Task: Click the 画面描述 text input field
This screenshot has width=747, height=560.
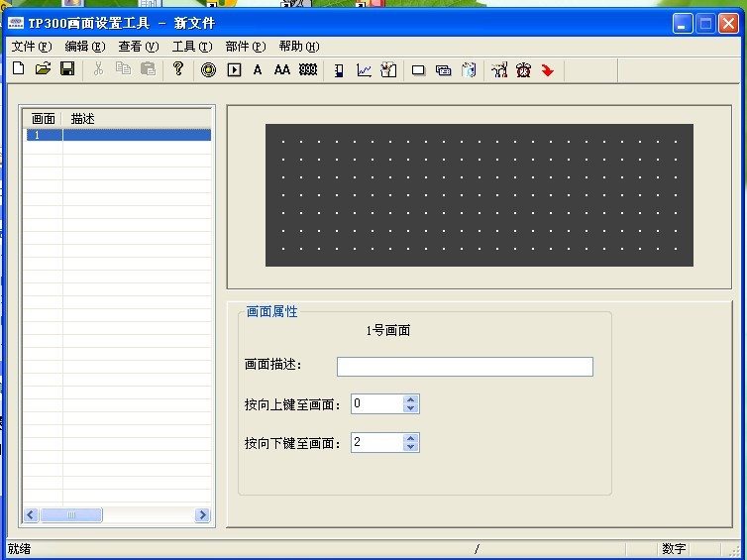Action: pos(465,367)
